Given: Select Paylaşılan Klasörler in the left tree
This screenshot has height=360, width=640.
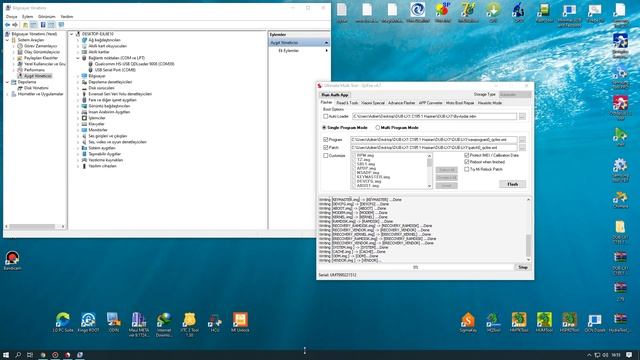Looking at the screenshot, I should click(40, 58).
